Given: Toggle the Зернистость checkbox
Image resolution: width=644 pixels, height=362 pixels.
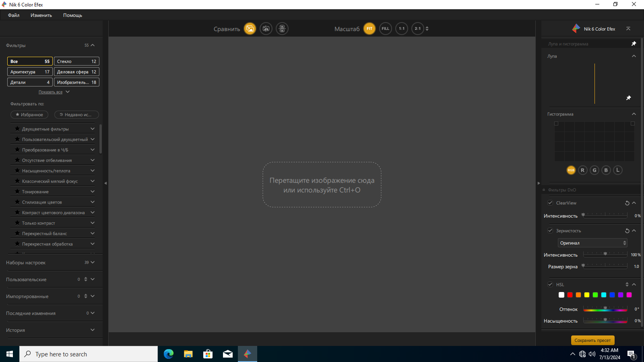Looking at the screenshot, I should [x=550, y=230].
